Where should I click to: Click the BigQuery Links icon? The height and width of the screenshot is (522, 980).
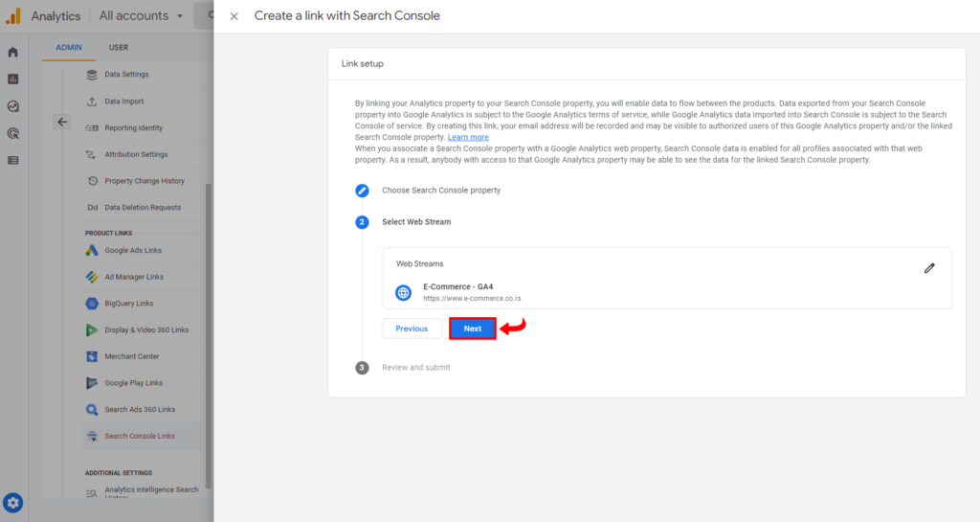(92, 304)
